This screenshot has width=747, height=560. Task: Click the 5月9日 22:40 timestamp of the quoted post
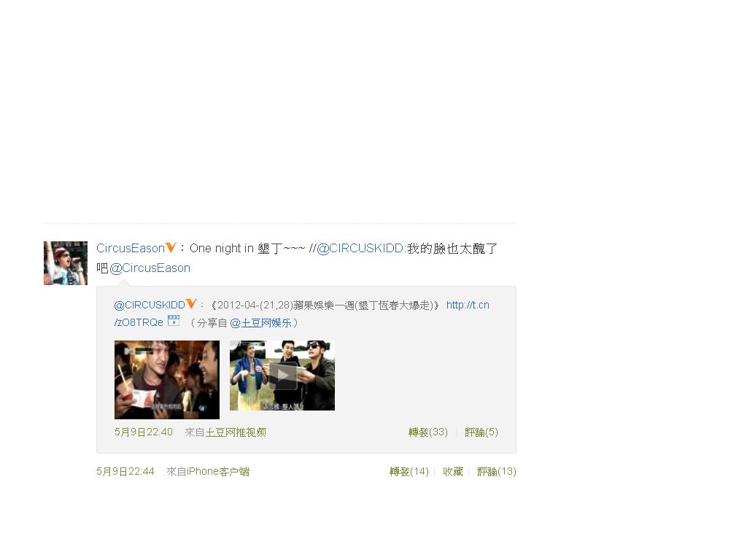point(144,432)
